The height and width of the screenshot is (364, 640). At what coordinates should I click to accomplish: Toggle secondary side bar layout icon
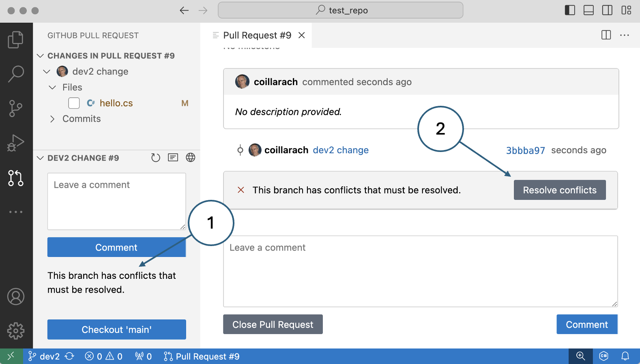pos(607,10)
